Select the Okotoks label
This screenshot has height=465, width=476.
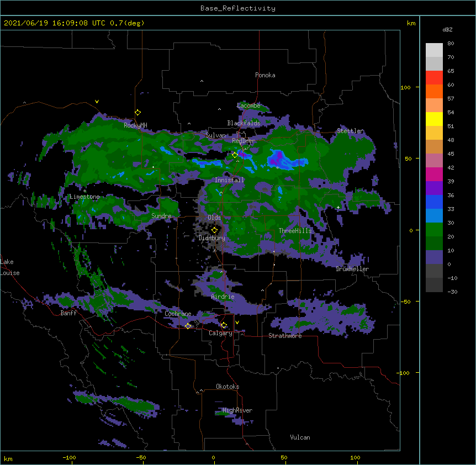[x=228, y=387]
